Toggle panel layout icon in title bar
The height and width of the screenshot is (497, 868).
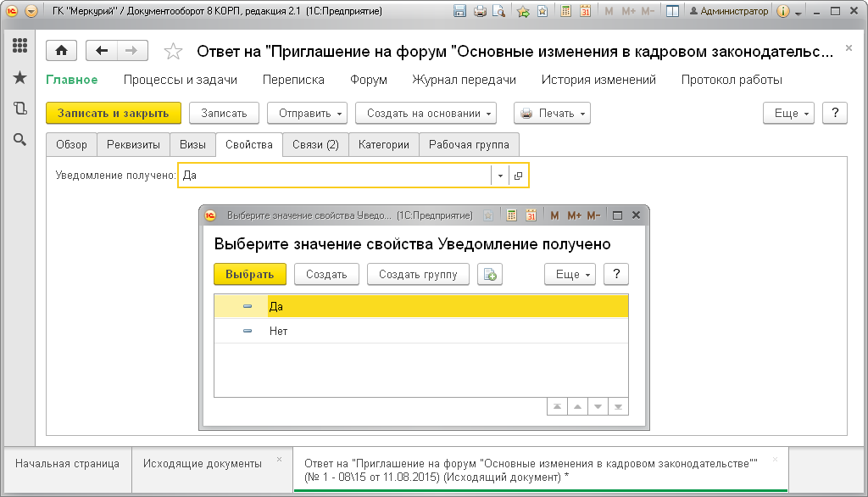pyautogui.click(x=672, y=11)
